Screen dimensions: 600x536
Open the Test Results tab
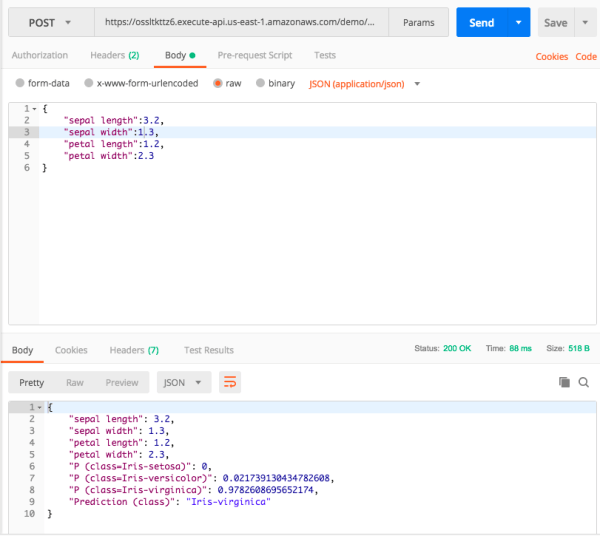(209, 350)
